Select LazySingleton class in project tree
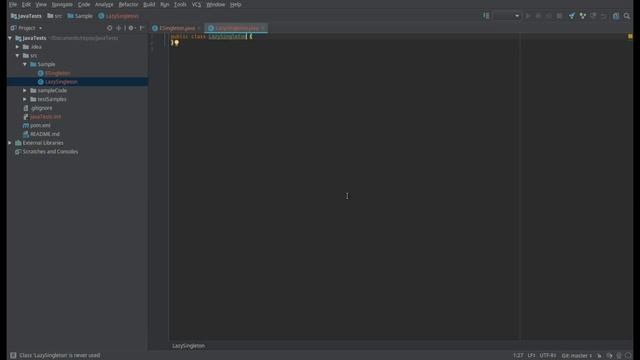 click(58, 82)
